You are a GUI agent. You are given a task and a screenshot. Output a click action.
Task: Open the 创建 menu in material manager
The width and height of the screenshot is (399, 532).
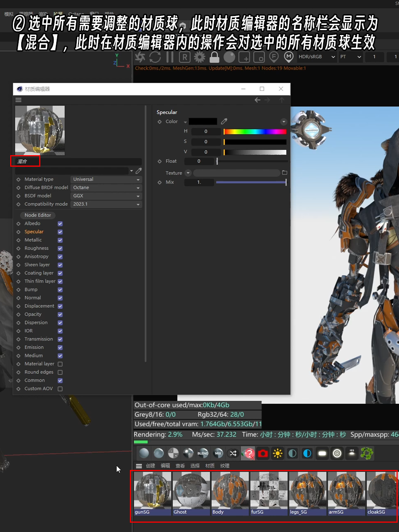[x=151, y=466]
